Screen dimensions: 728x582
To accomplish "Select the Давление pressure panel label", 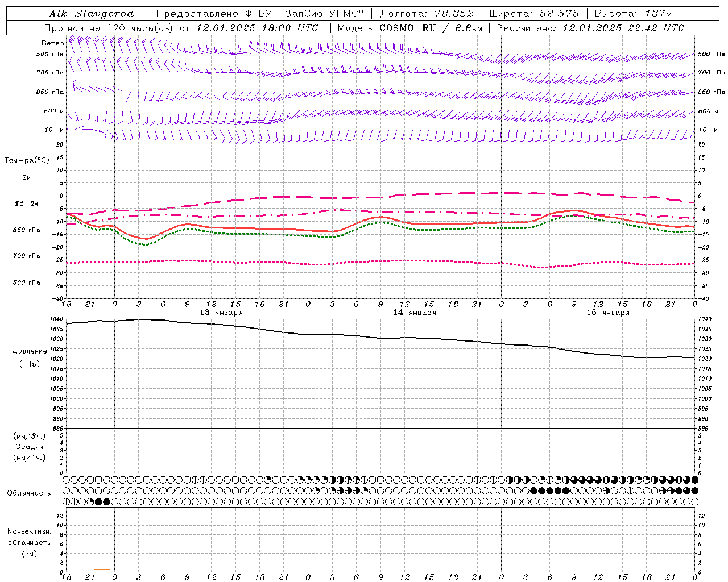I will (30, 351).
